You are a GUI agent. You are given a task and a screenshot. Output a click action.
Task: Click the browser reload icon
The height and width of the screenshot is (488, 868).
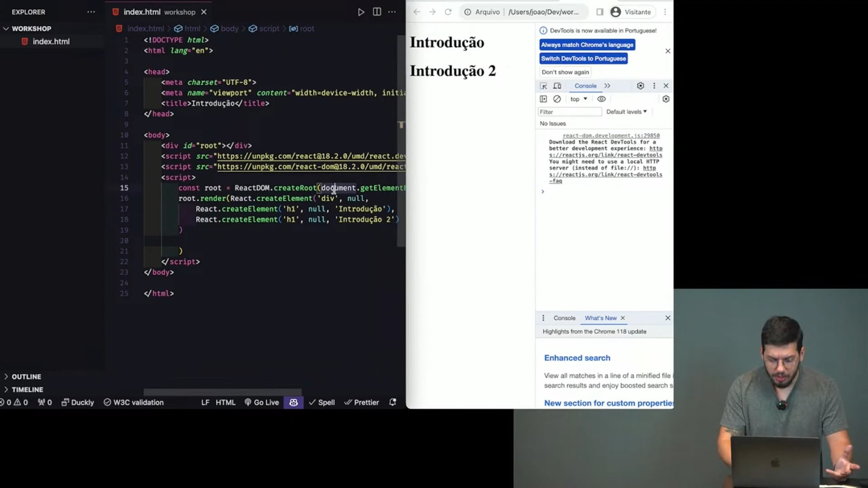(448, 12)
